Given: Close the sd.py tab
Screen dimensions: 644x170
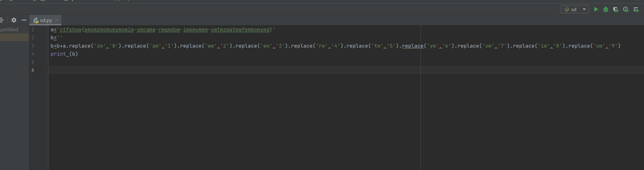Looking at the screenshot, I should click(x=57, y=20).
